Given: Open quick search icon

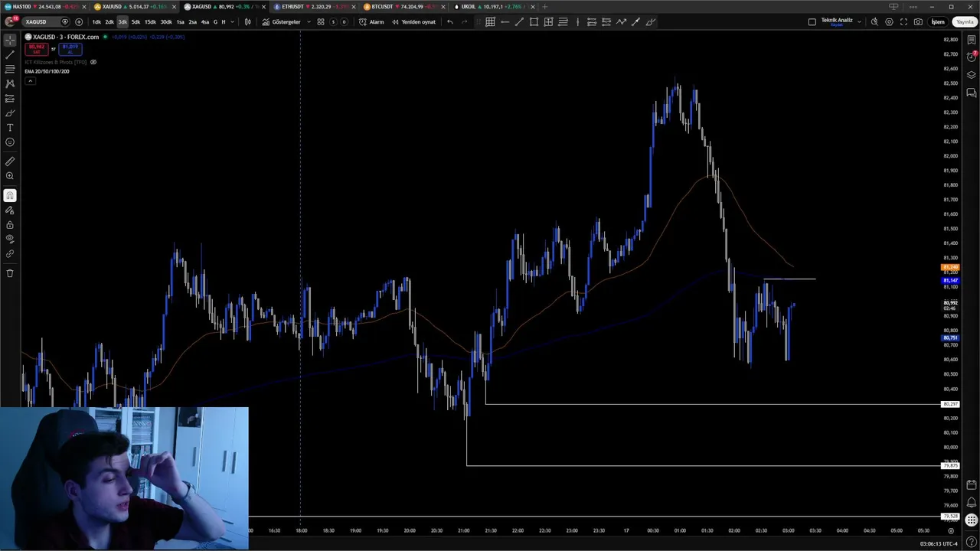Looking at the screenshot, I should (x=874, y=22).
